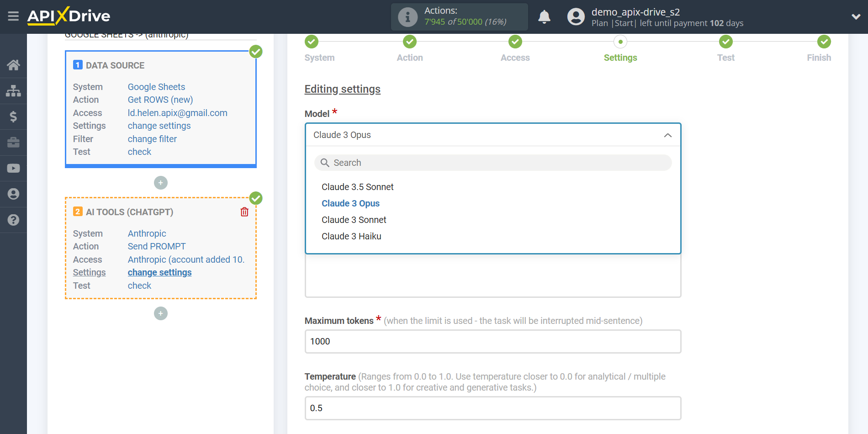Click AI Tools check link
The width and height of the screenshot is (868, 434).
(139, 286)
